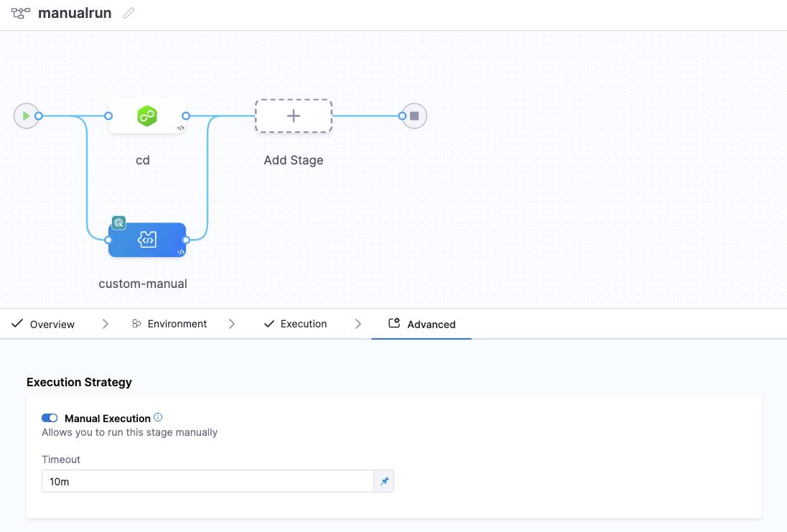Switch to the Environment tab
Viewport: 787px width, 532px height.
[x=170, y=324]
